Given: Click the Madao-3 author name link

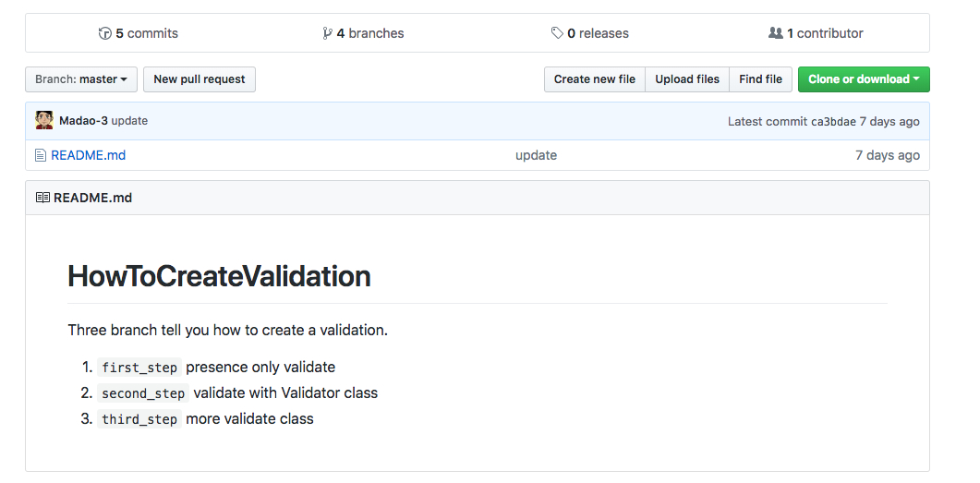Looking at the screenshot, I should coord(83,121).
